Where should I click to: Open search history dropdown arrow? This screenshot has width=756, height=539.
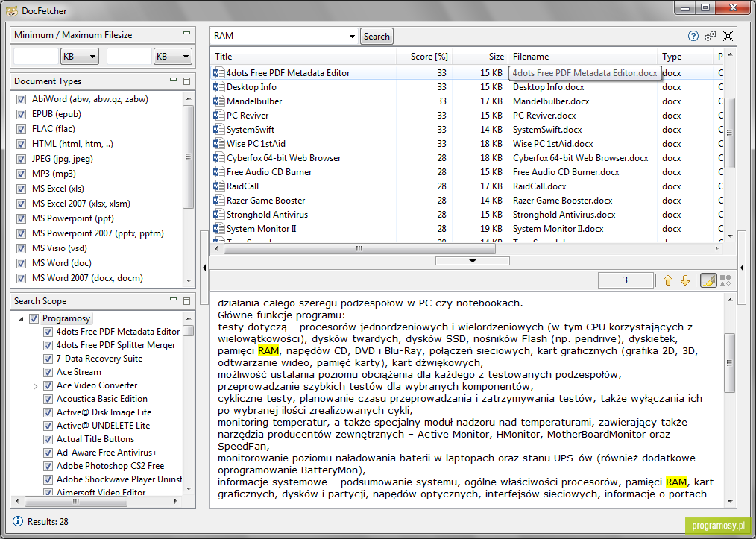point(352,37)
